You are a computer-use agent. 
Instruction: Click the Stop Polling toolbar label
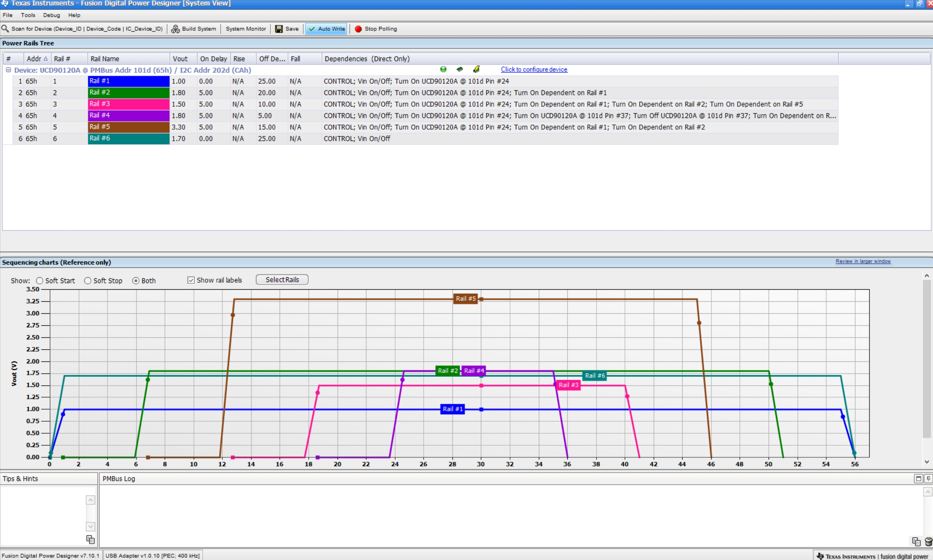(x=381, y=29)
